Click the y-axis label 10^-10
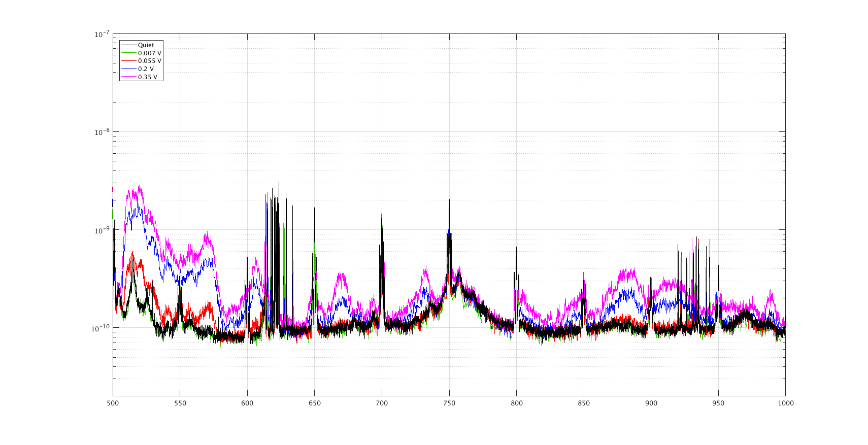This screenshot has height=445, width=868. [101, 328]
